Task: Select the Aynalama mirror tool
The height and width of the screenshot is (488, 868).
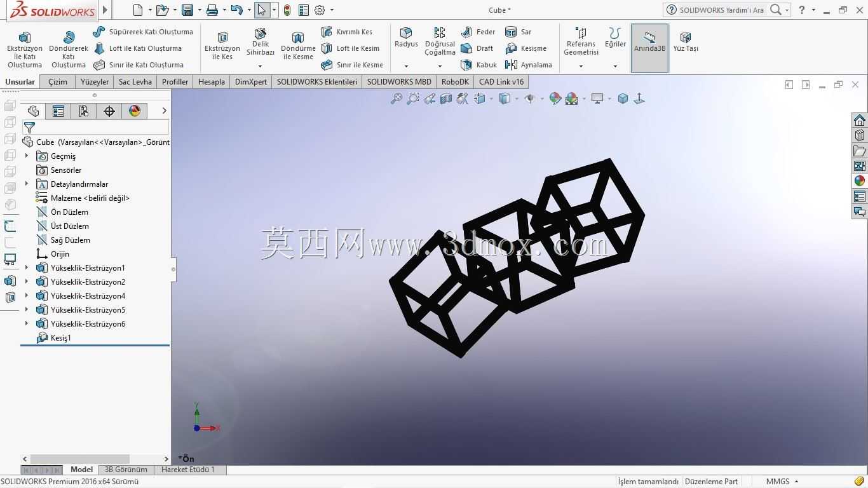Action: pos(529,65)
